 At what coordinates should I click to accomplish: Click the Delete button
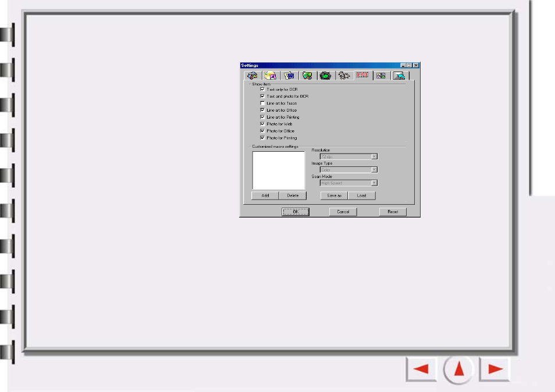click(293, 195)
